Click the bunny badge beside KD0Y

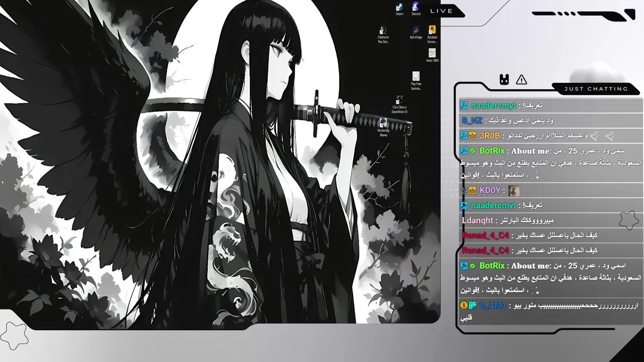pyautogui.click(x=464, y=190)
